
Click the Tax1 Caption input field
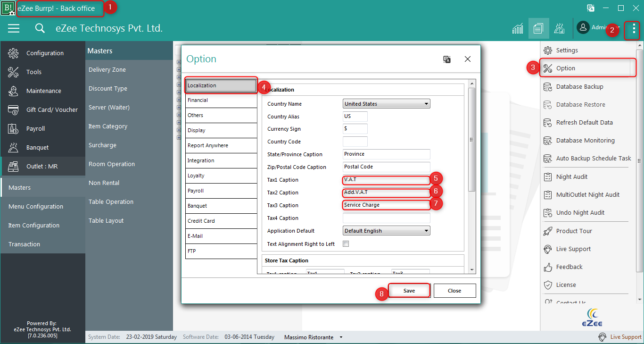pos(387,180)
